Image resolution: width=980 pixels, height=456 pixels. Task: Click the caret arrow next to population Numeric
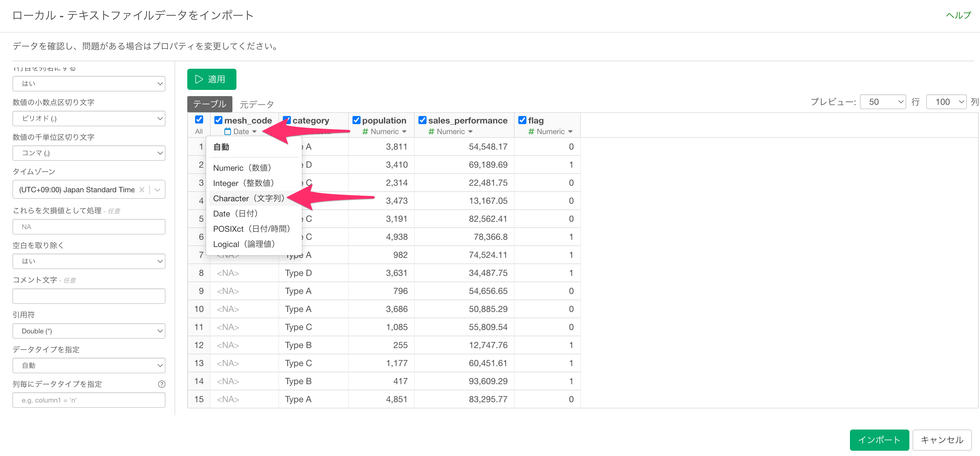[404, 132]
